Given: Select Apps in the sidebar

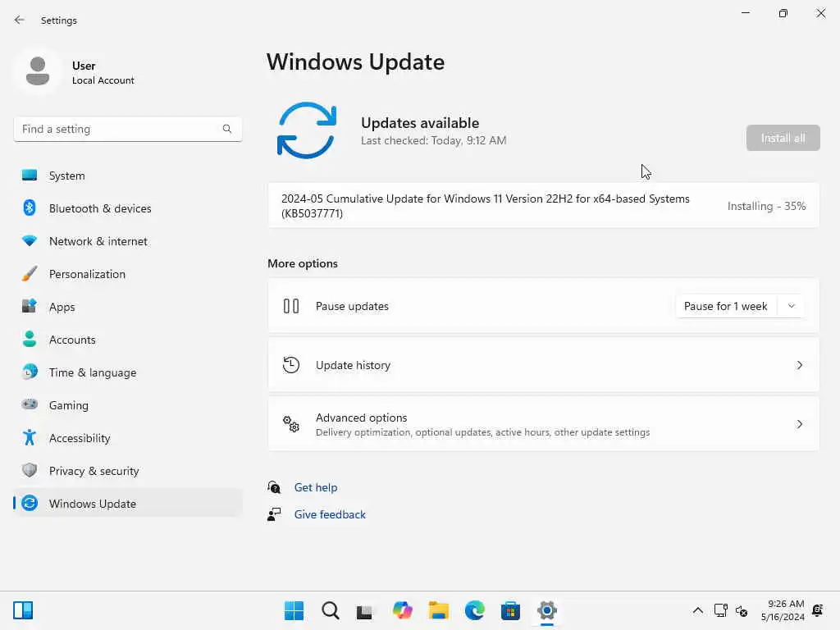Looking at the screenshot, I should [x=127, y=307].
